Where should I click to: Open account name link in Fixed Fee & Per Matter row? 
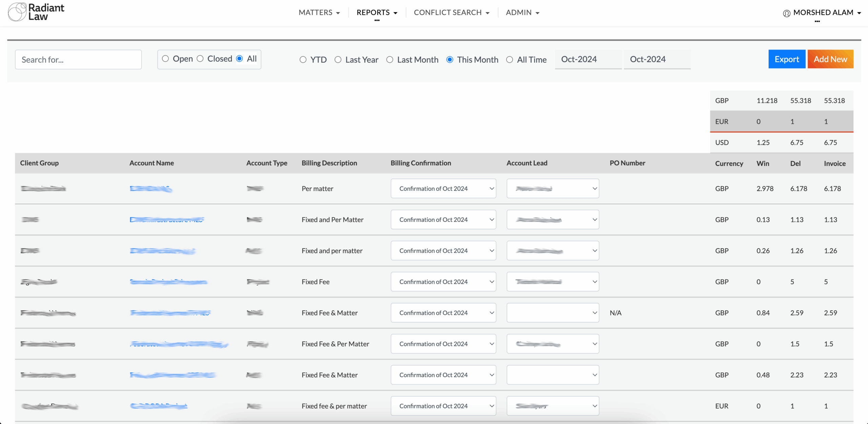click(x=179, y=344)
